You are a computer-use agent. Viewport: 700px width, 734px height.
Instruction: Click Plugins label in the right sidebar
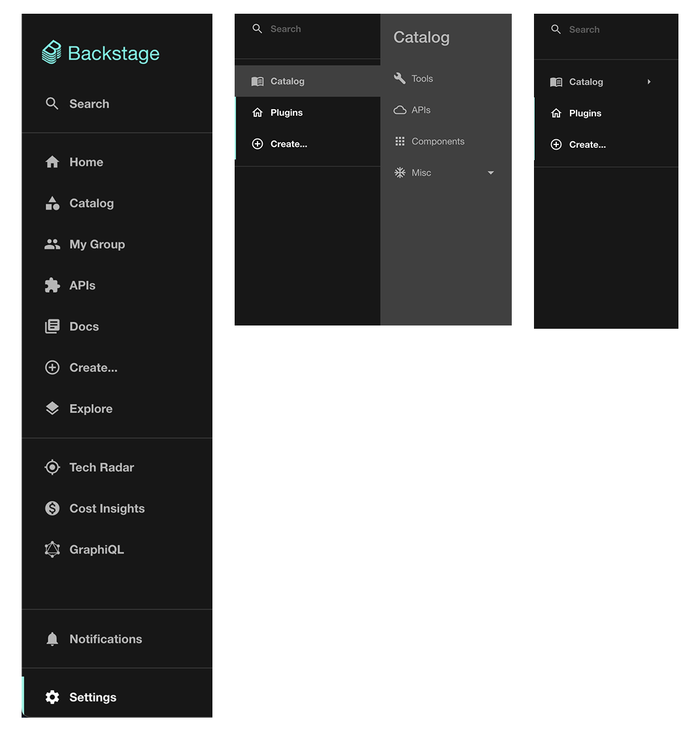pyautogui.click(x=585, y=113)
